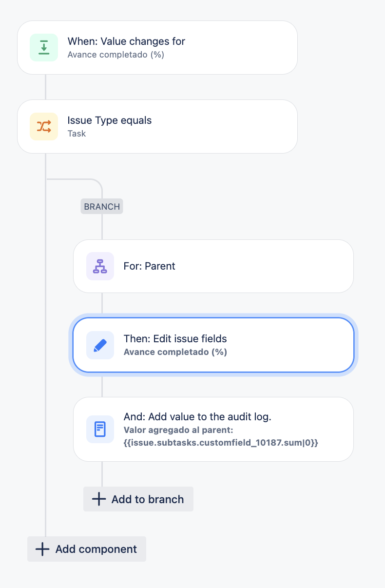Click the 'Add component' button
This screenshot has width=385, height=588.
pos(87,549)
